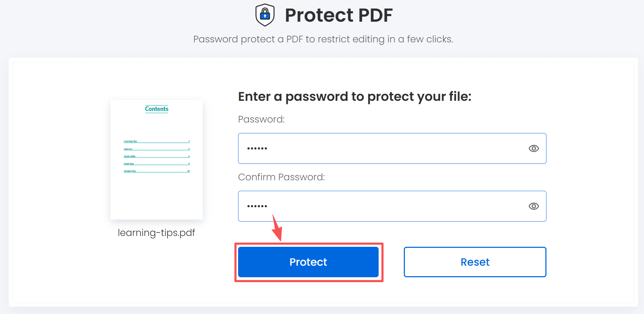Select the Study skills entry in the preview
The image size is (644, 314).
click(129, 156)
